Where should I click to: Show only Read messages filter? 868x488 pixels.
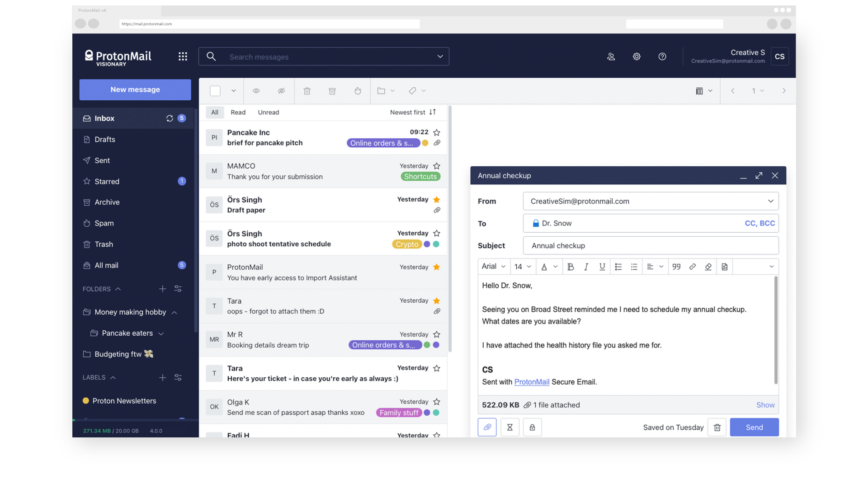(x=238, y=113)
